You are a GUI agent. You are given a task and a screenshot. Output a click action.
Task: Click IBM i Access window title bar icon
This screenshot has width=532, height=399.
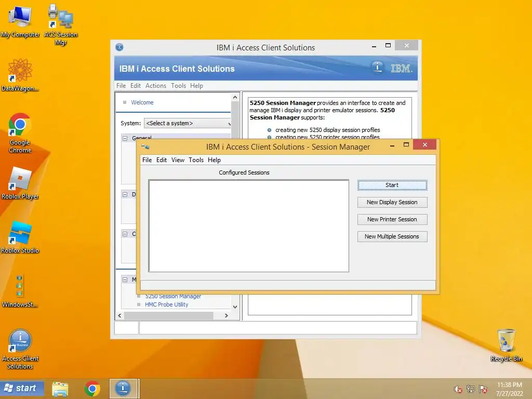pos(119,47)
